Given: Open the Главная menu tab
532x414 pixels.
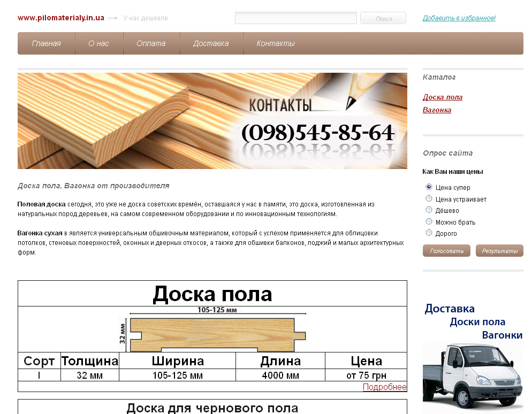Looking at the screenshot, I should click(x=46, y=43).
